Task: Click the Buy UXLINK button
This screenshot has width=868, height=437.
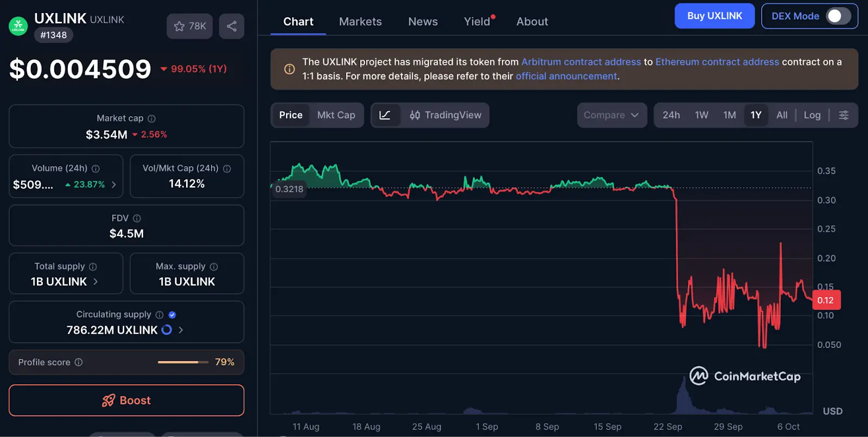Action: 714,16
